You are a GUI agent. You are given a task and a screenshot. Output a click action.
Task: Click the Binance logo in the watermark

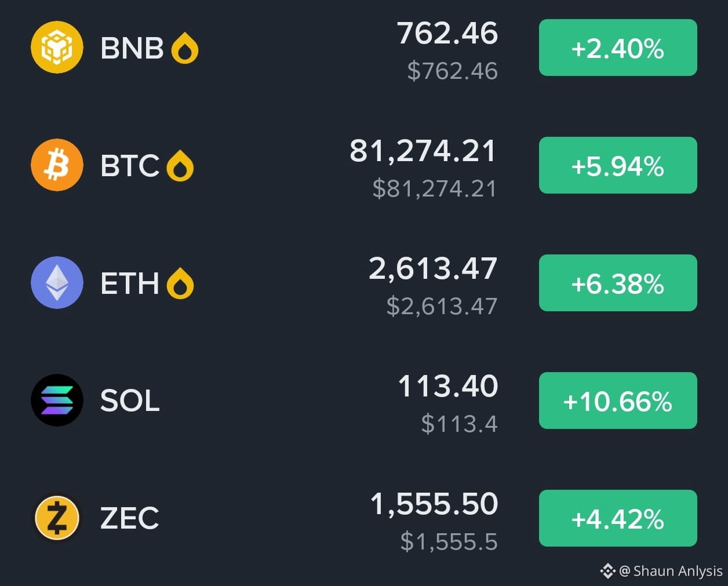[x=607, y=571]
